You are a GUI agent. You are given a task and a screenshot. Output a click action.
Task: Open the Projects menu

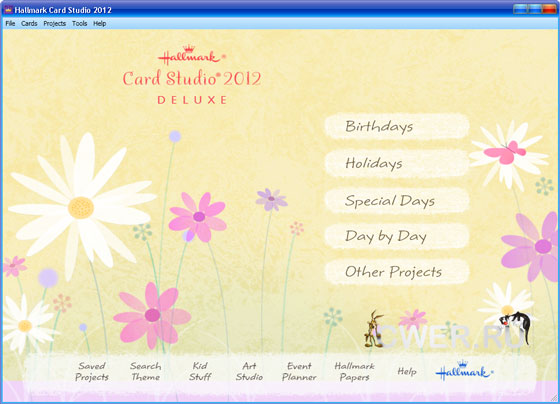click(55, 24)
